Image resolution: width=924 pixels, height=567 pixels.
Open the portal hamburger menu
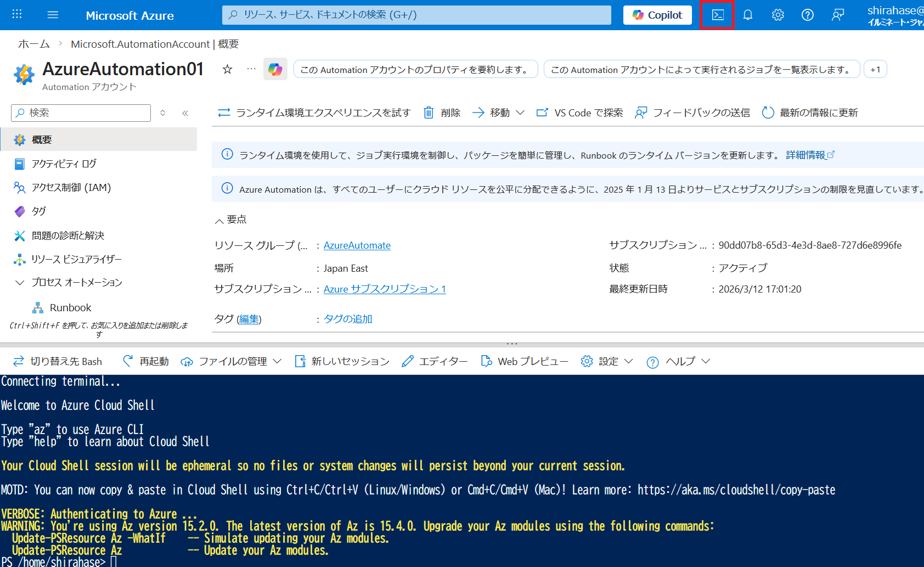point(53,15)
